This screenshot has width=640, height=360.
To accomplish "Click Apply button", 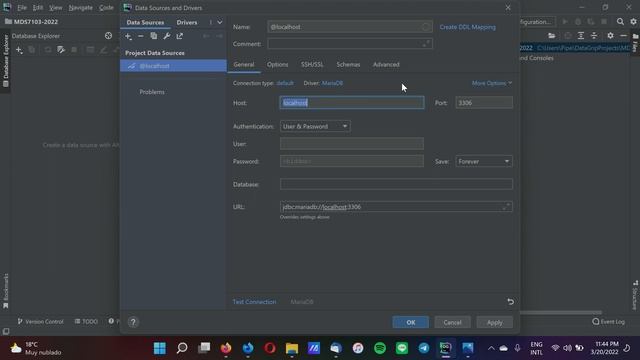I will pos(495,322).
